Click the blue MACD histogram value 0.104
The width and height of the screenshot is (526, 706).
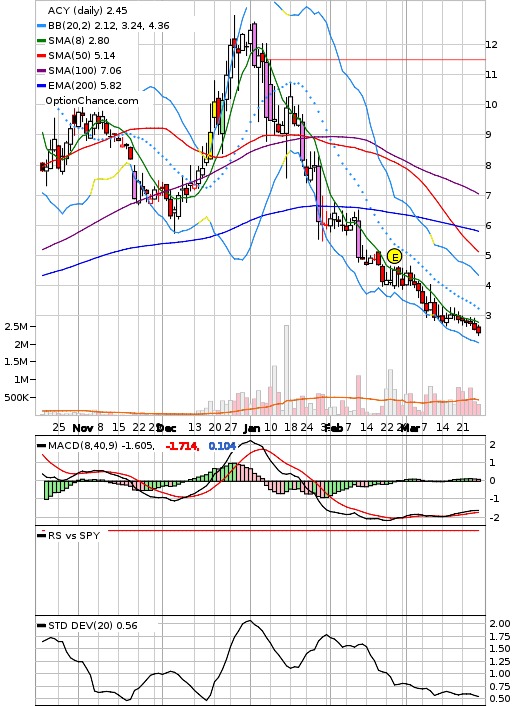click(x=222, y=446)
